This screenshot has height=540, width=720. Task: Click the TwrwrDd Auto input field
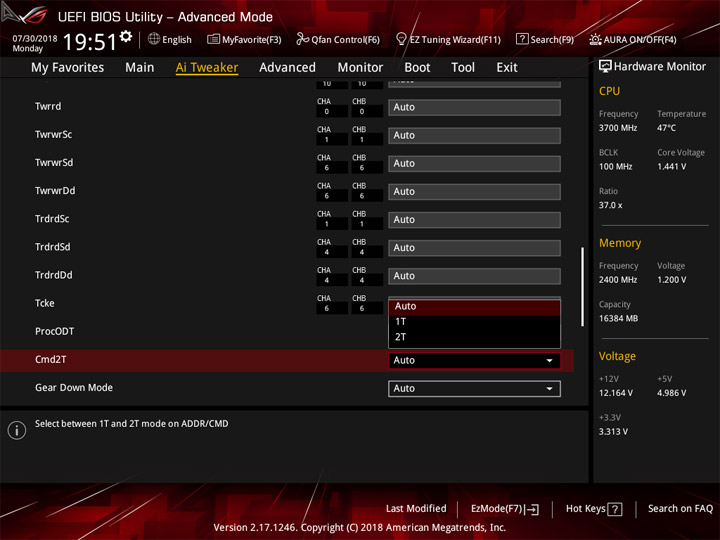click(474, 191)
